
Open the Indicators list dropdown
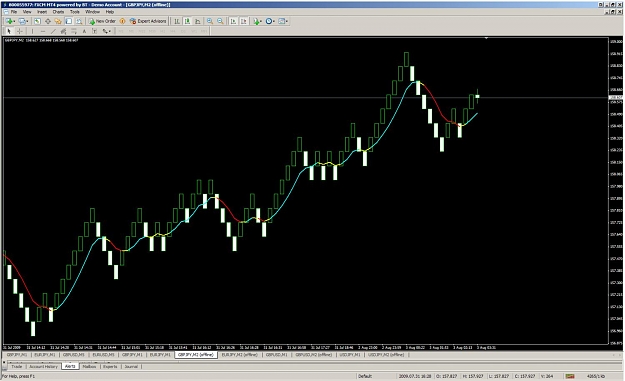coord(257,21)
